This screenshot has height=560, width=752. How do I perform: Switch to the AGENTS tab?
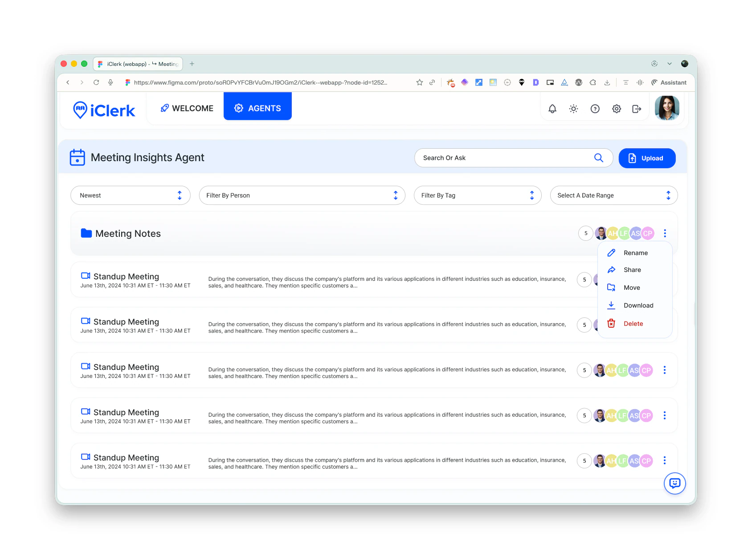257,106
